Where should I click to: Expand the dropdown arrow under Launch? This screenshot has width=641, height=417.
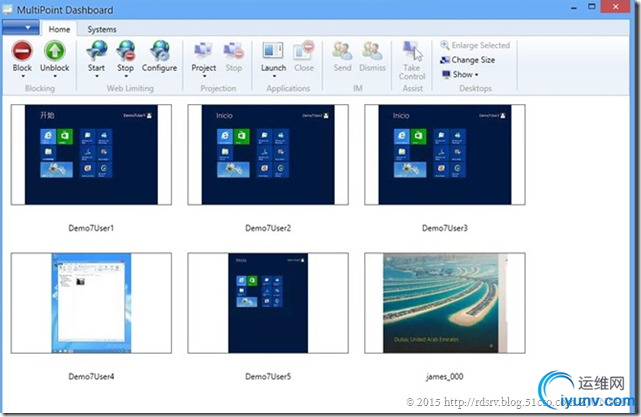[273, 76]
